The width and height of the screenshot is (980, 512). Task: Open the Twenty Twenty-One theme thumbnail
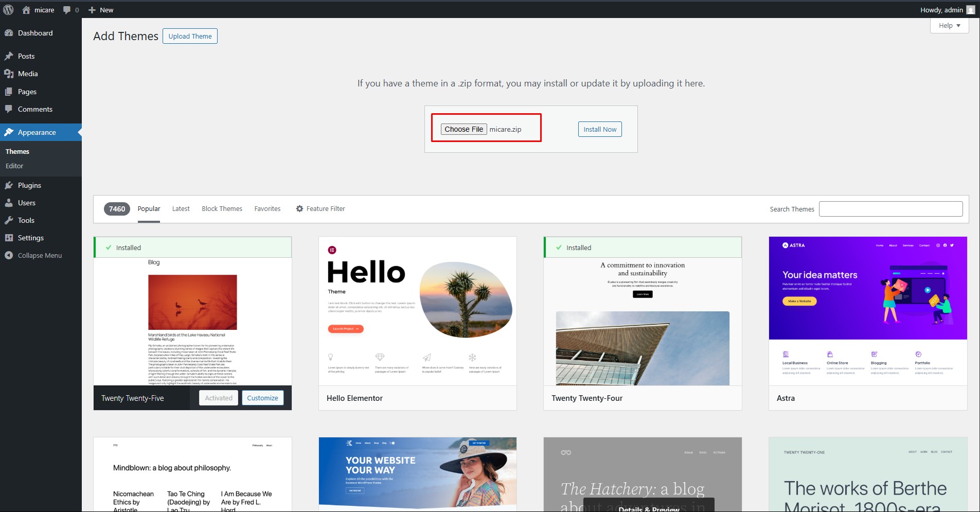point(868,474)
